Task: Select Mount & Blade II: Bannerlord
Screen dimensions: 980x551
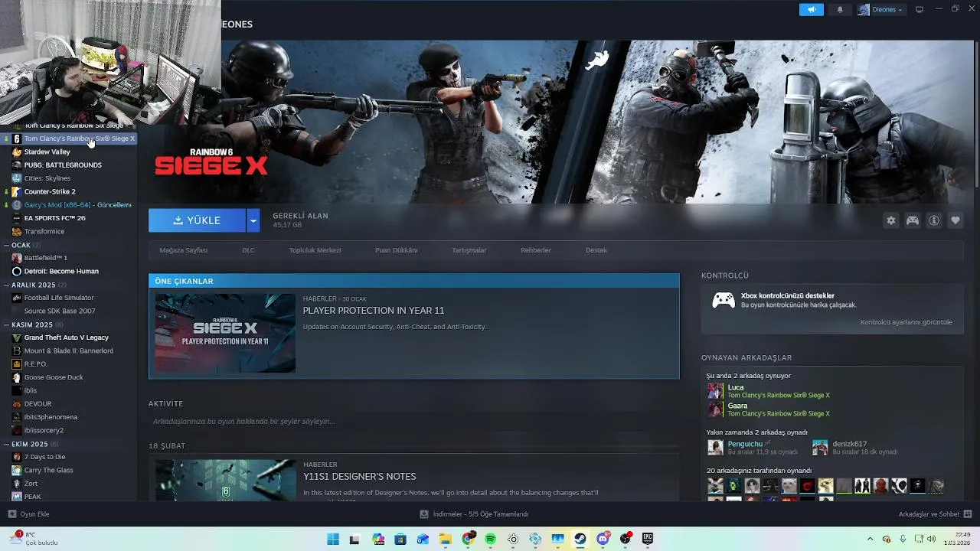Action: [x=68, y=350]
